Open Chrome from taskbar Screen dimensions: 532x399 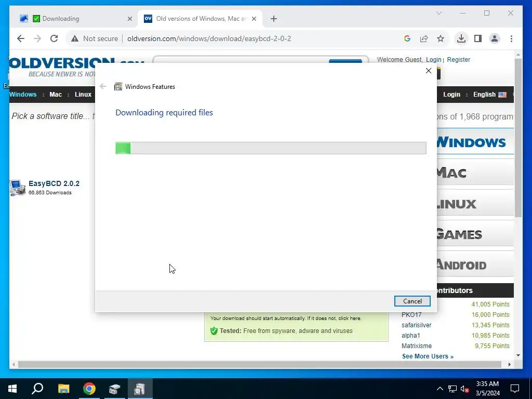tap(89, 389)
